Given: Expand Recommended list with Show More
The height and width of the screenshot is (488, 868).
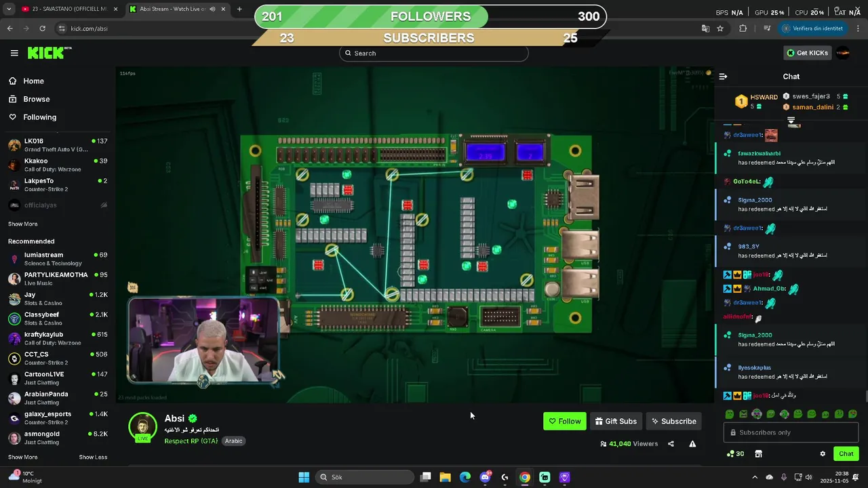Looking at the screenshot, I should [x=22, y=457].
